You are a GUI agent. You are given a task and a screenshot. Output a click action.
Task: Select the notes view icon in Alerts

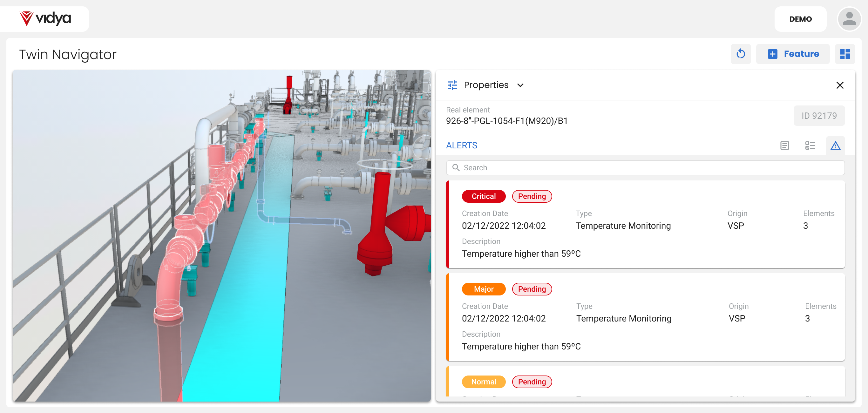[785, 146]
